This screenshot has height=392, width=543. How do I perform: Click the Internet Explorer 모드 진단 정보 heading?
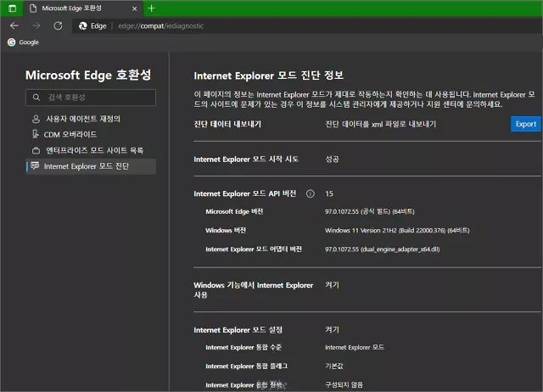click(x=268, y=76)
